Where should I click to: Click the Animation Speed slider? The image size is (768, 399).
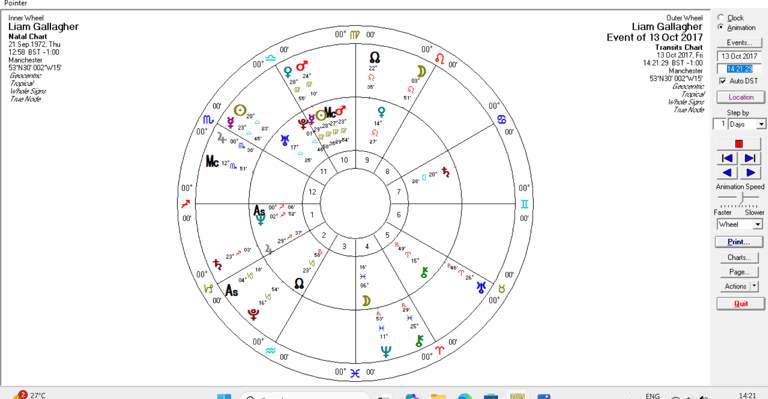coord(740,198)
